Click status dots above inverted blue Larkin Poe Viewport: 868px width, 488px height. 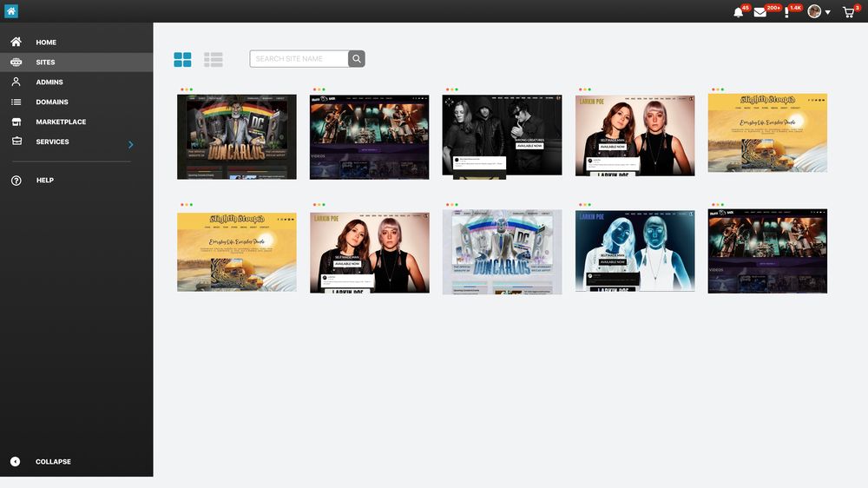click(584, 204)
